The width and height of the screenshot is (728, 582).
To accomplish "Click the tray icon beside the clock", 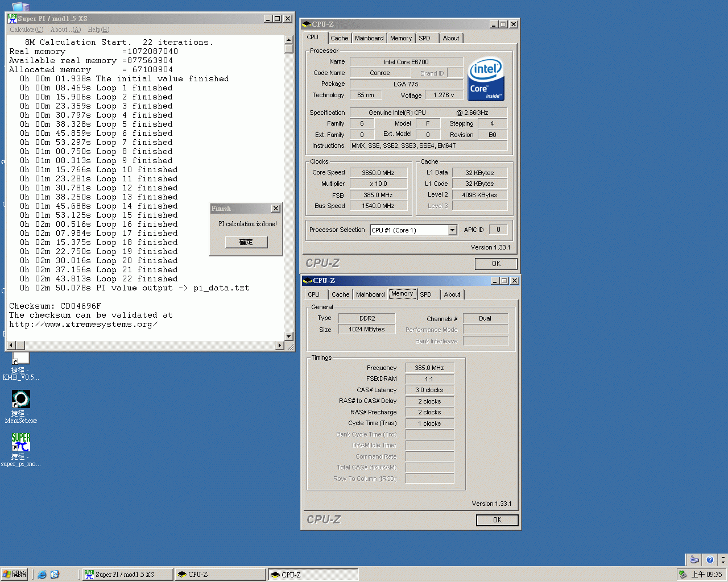I will pyautogui.click(x=682, y=575).
